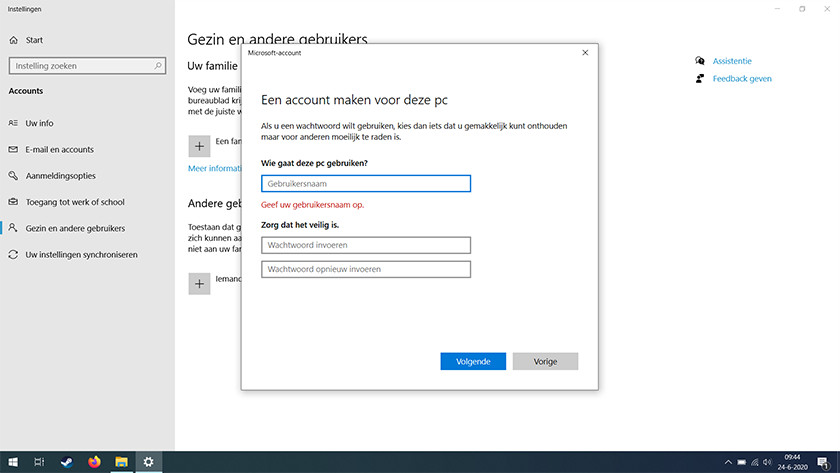Open the notification center icon
The height and width of the screenshot is (473, 840).
coord(822,462)
